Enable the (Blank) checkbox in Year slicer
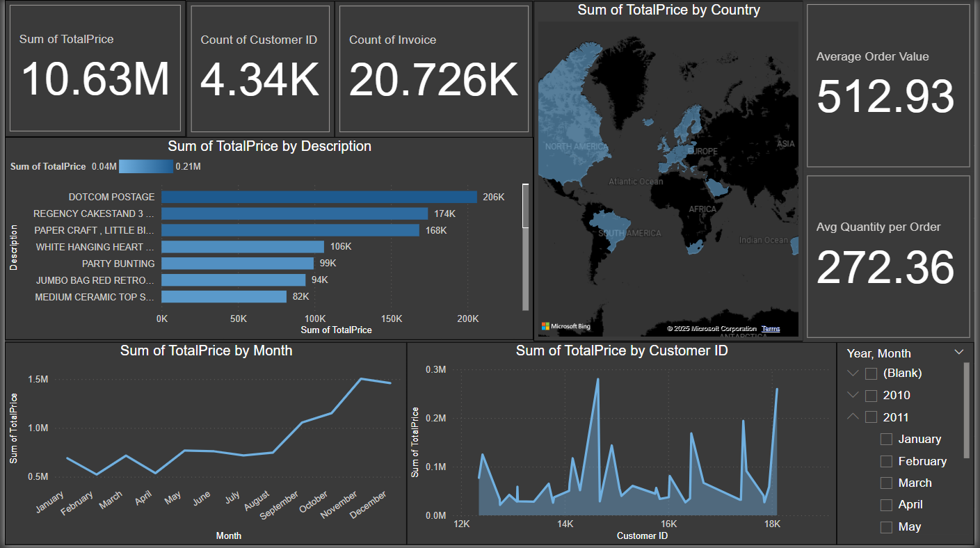 click(871, 373)
